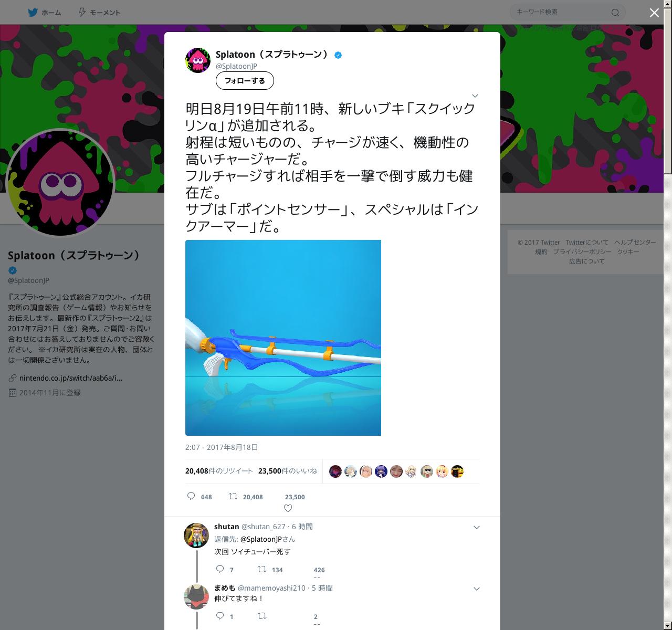Retweet まめも's reply icon

[x=261, y=615]
